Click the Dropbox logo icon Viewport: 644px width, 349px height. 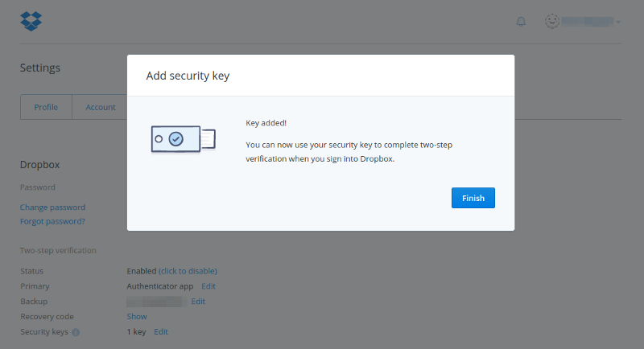(x=31, y=20)
